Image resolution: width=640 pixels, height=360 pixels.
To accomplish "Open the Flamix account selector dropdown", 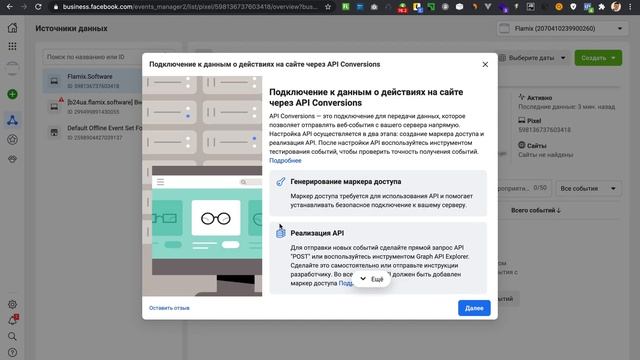I will pos(562,29).
